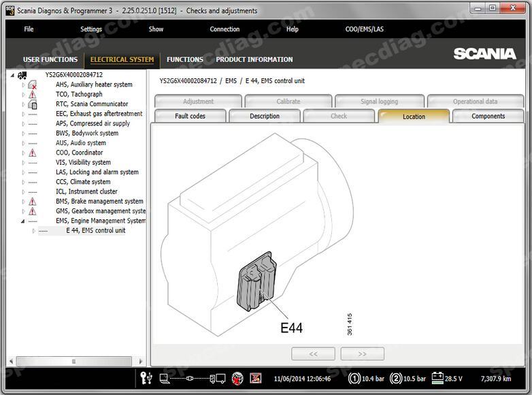This screenshot has height=395, width=532.
Task: Expand the E 44 EMS control unit node
Action: (34, 231)
